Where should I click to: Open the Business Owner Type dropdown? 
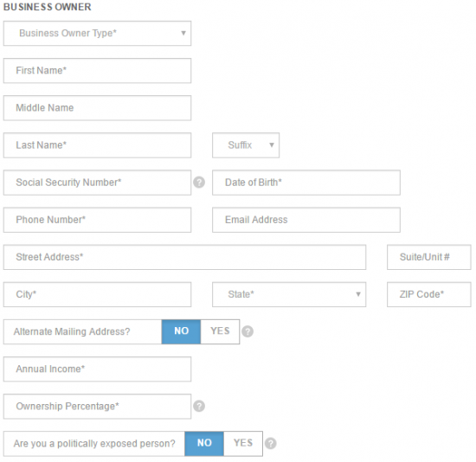[x=97, y=34]
